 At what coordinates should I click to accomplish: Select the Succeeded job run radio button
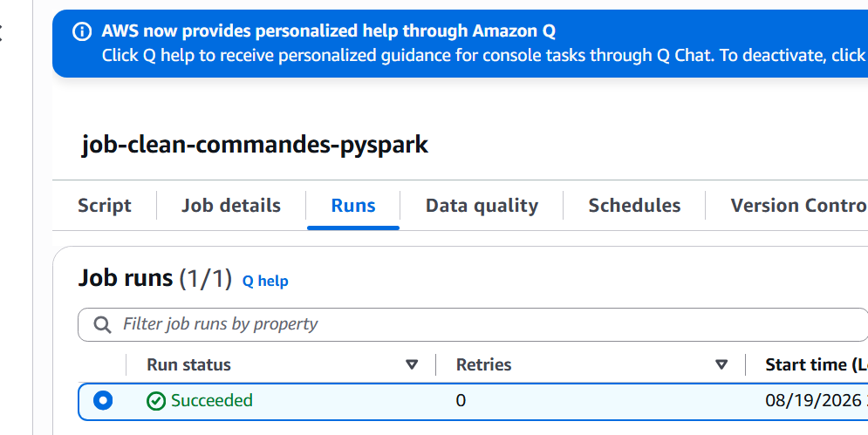103,401
